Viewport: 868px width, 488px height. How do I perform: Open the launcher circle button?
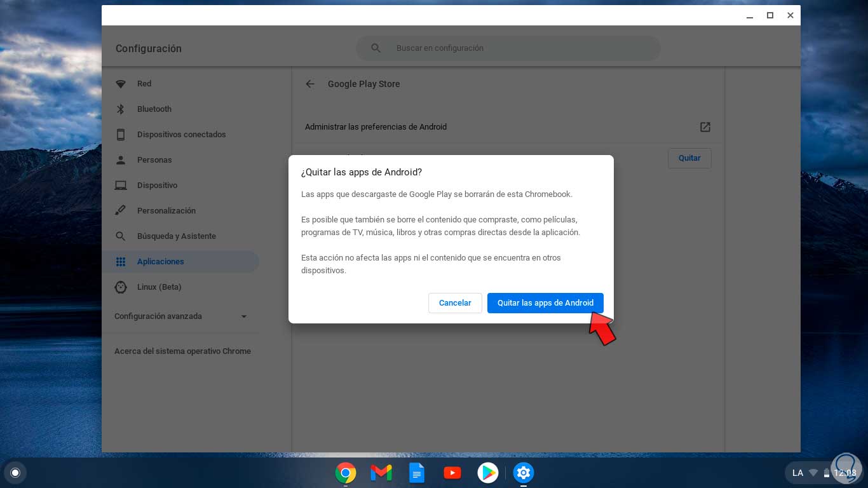(15, 473)
